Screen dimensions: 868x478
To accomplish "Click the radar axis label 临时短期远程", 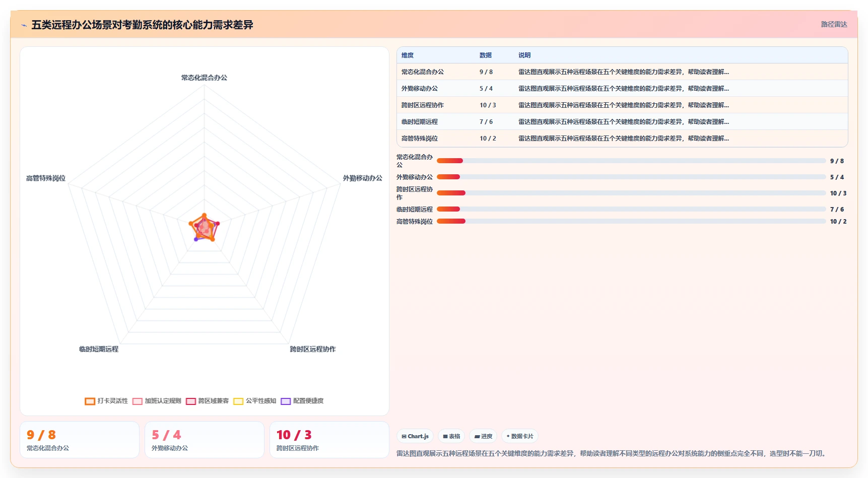I will point(99,349).
